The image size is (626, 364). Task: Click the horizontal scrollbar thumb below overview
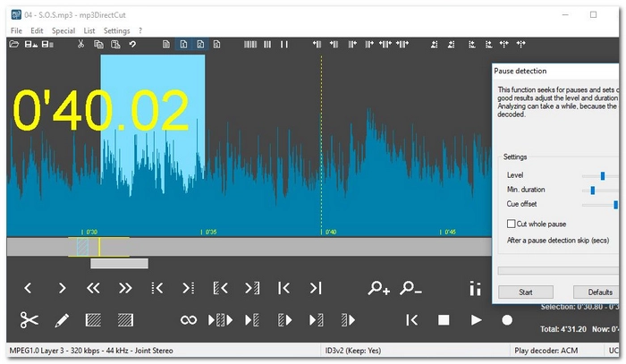(119, 263)
